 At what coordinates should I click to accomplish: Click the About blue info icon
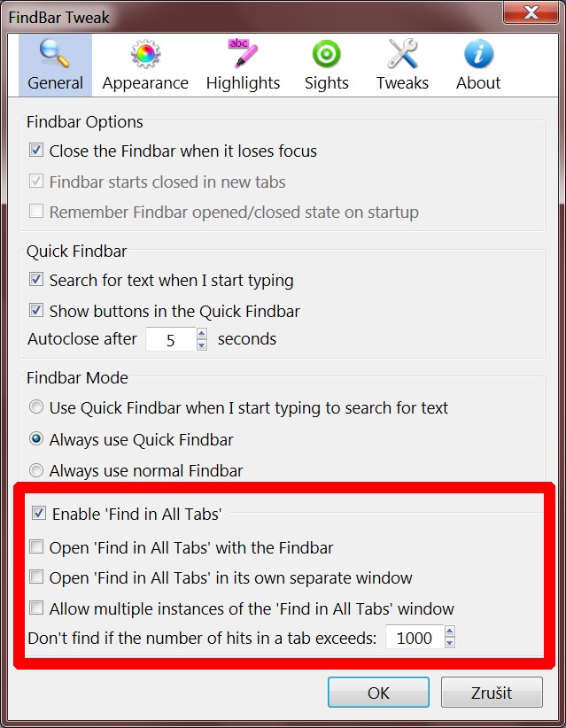[x=478, y=53]
